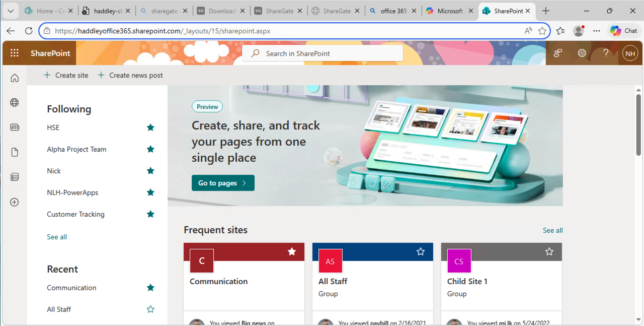644x326 pixels.
Task: Open Child Site 1 card title
Action: pyautogui.click(x=467, y=281)
